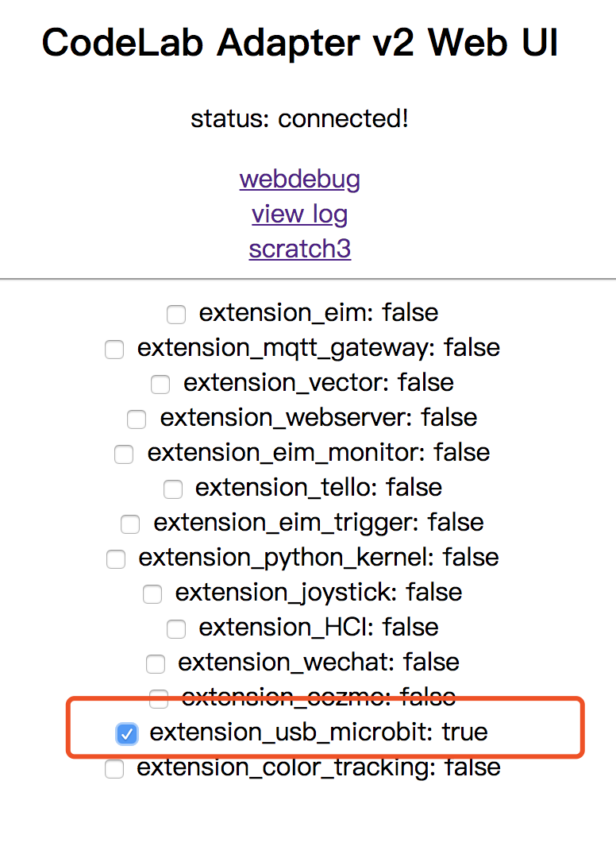Tick the extension_eim_monitor checkbox
Viewport: 616px width, 858px height.
pos(124,454)
